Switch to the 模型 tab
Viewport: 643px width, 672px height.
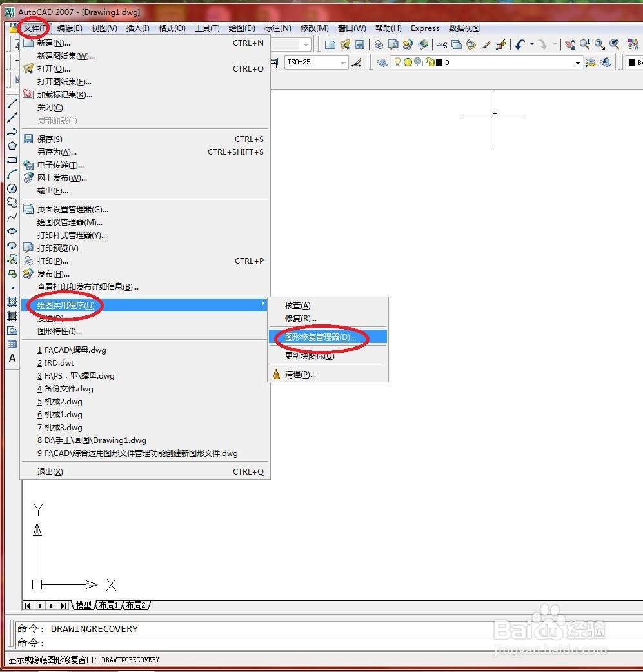[84, 605]
